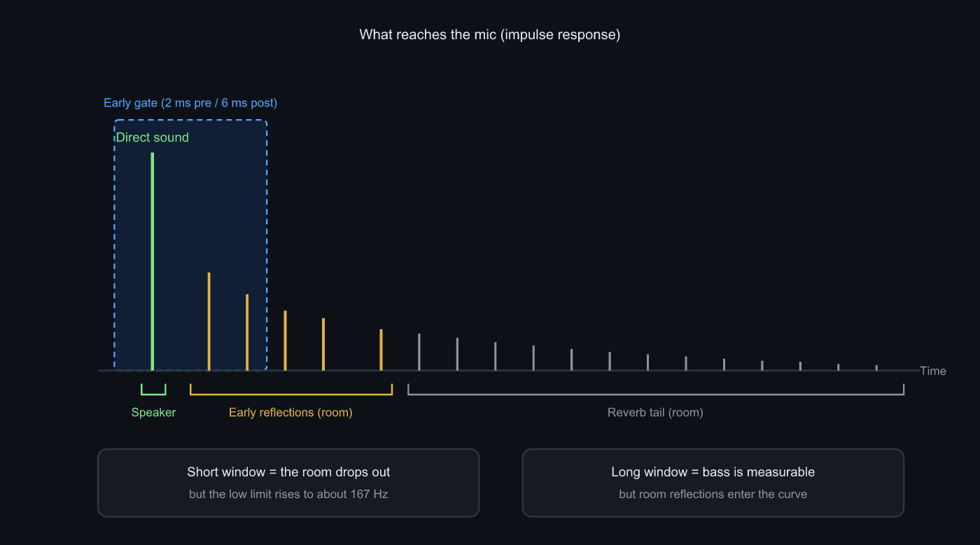Select the Early gate label text
The width and height of the screenshot is (980, 545).
click(190, 103)
